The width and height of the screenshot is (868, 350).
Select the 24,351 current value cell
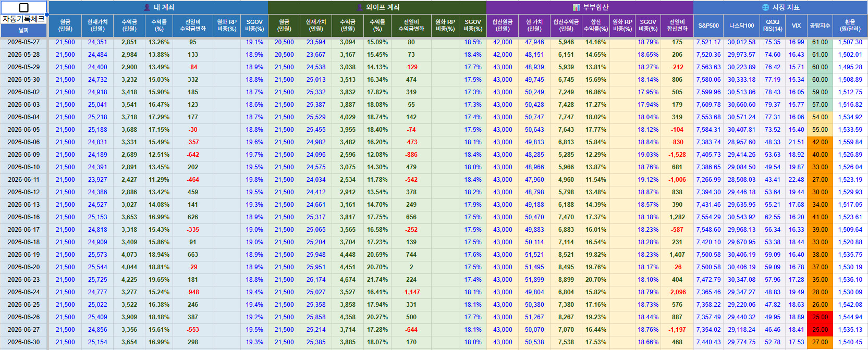tap(97, 42)
